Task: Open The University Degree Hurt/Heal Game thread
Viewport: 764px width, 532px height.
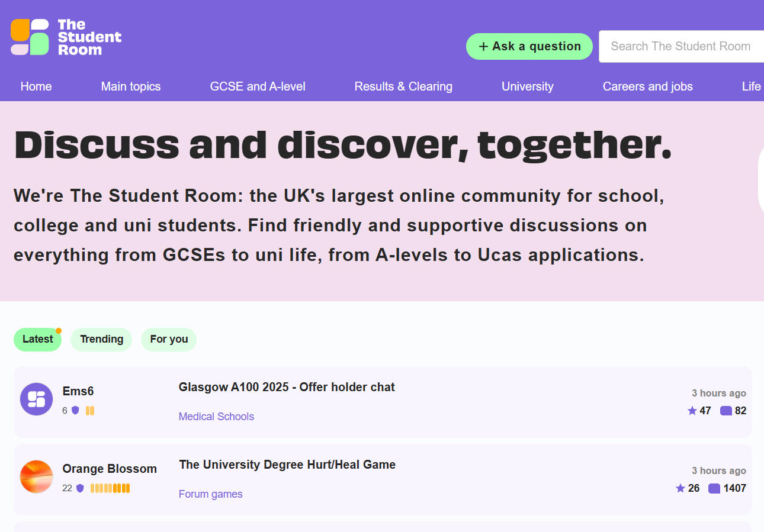Action: 287,465
